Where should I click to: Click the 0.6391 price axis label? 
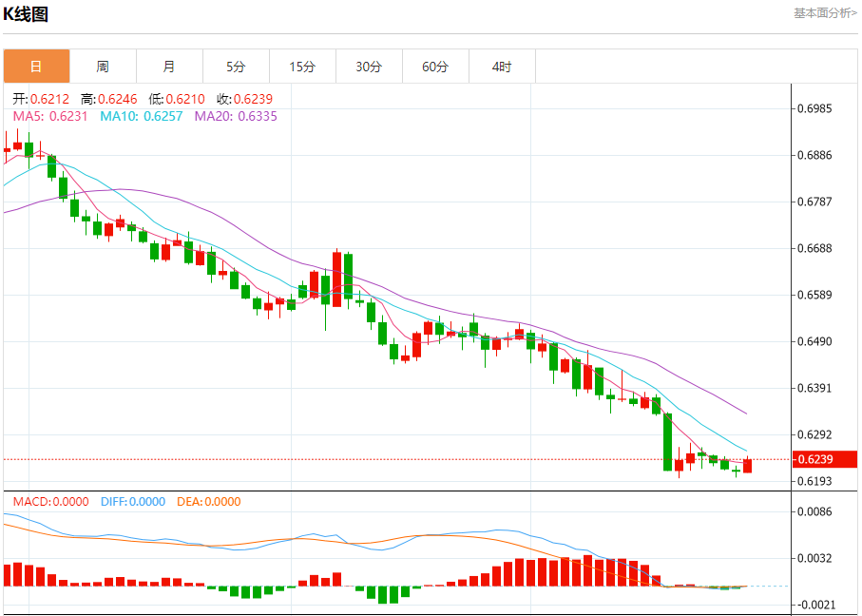point(814,388)
